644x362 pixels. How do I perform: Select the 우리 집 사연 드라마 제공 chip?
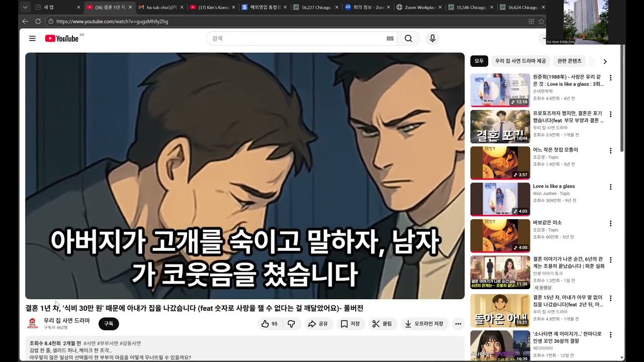pos(520,61)
